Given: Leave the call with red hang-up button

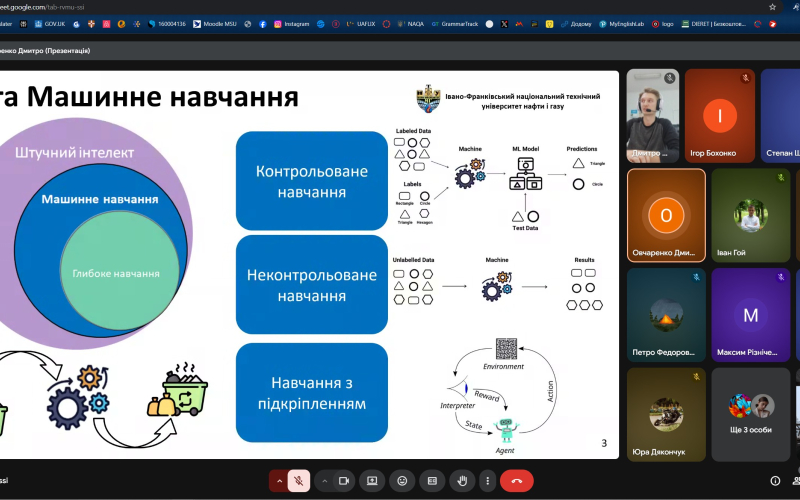Looking at the screenshot, I should (517, 481).
